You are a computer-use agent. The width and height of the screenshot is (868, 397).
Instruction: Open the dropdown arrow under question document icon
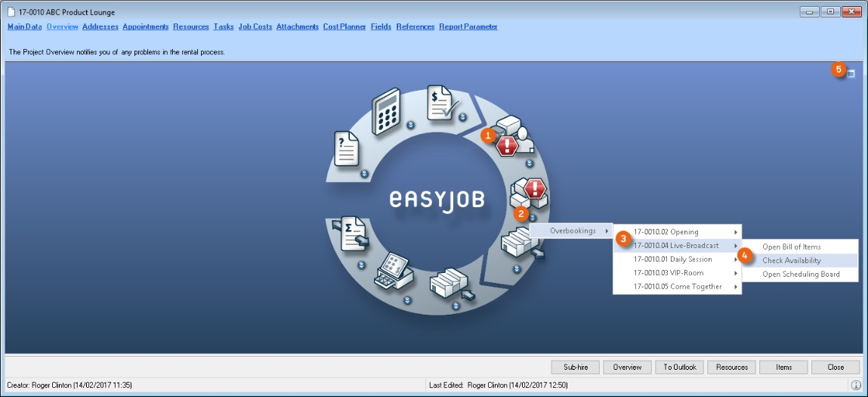point(364,173)
